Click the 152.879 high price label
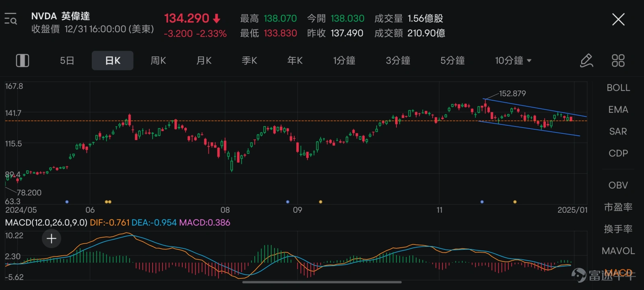644x290 pixels. click(512, 93)
